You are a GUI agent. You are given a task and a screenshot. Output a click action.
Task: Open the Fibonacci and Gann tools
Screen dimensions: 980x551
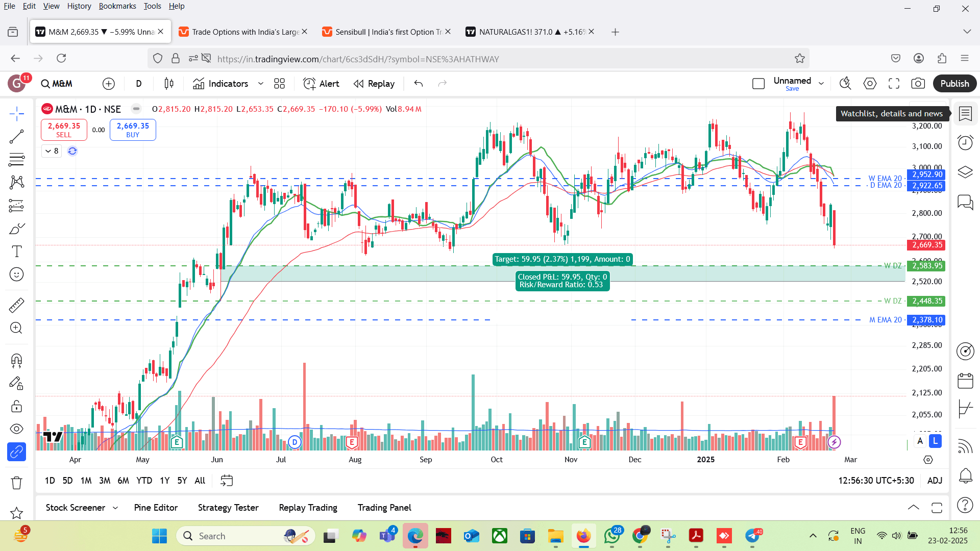click(16, 159)
